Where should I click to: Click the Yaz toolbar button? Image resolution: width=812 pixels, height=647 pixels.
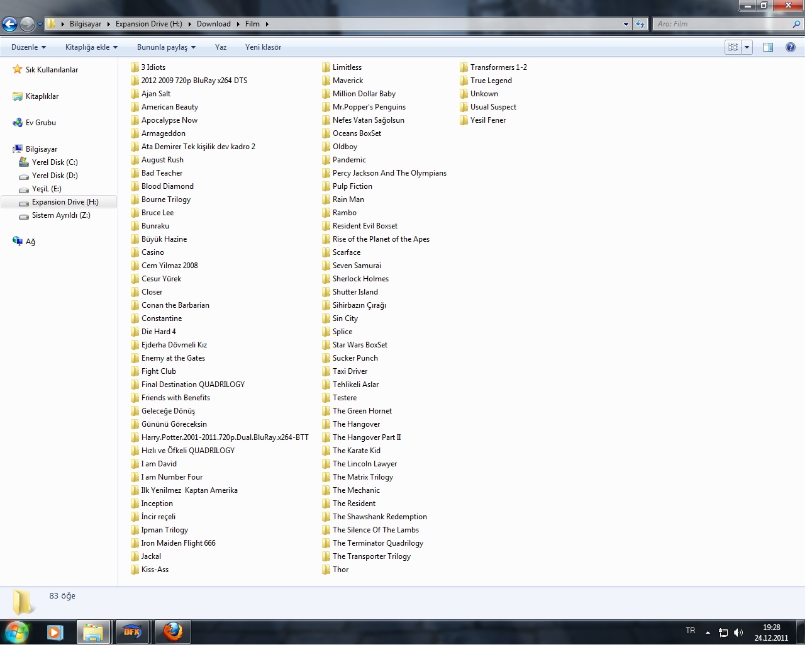click(x=221, y=47)
